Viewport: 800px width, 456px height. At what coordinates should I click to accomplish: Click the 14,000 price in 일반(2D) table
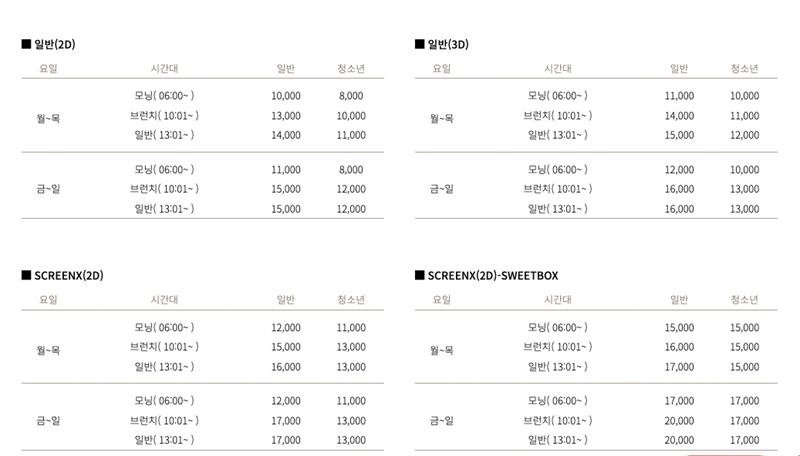(x=286, y=135)
